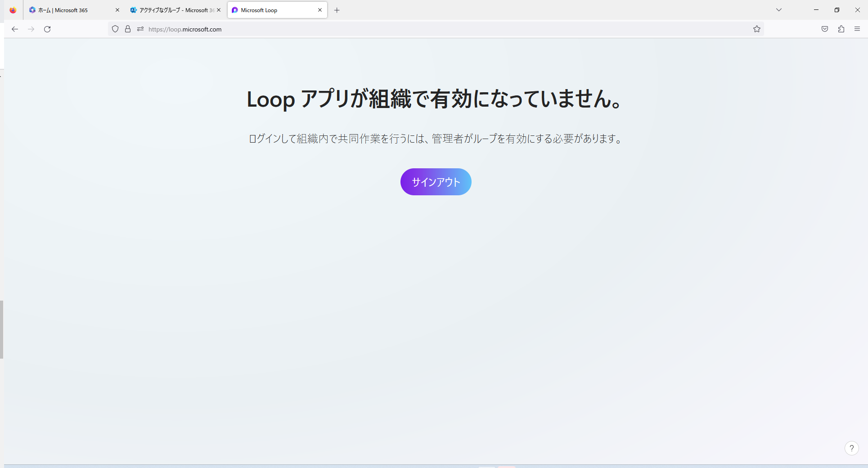Viewport: 868px width, 468px height.
Task: Click the サインアウト sign-out button
Action: coord(436,182)
